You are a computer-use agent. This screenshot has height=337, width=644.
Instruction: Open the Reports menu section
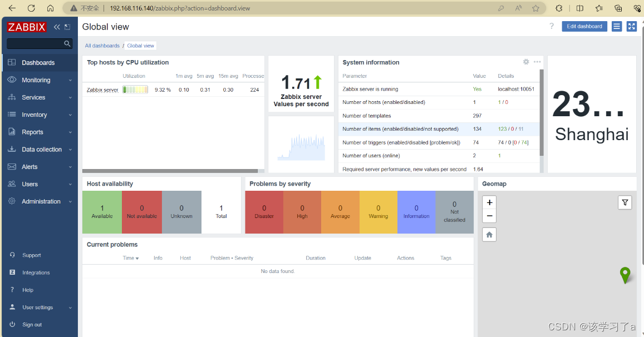click(40, 132)
